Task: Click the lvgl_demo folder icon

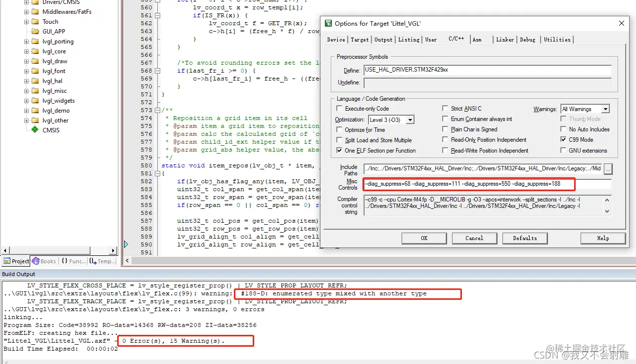Action: tap(35, 111)
